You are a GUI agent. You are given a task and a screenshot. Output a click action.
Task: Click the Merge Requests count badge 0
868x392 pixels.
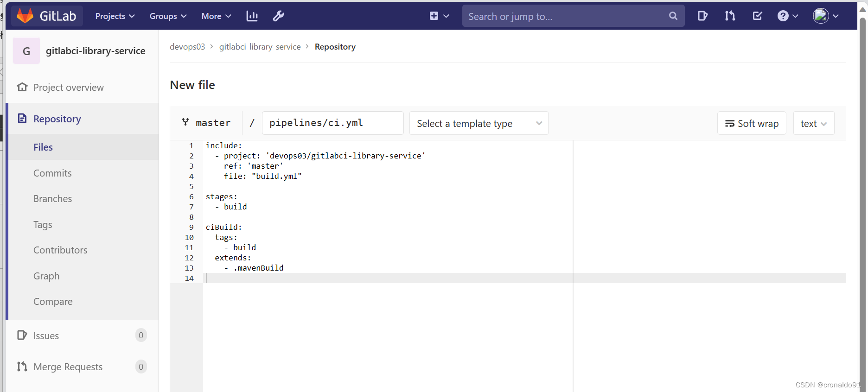[141, 367]
